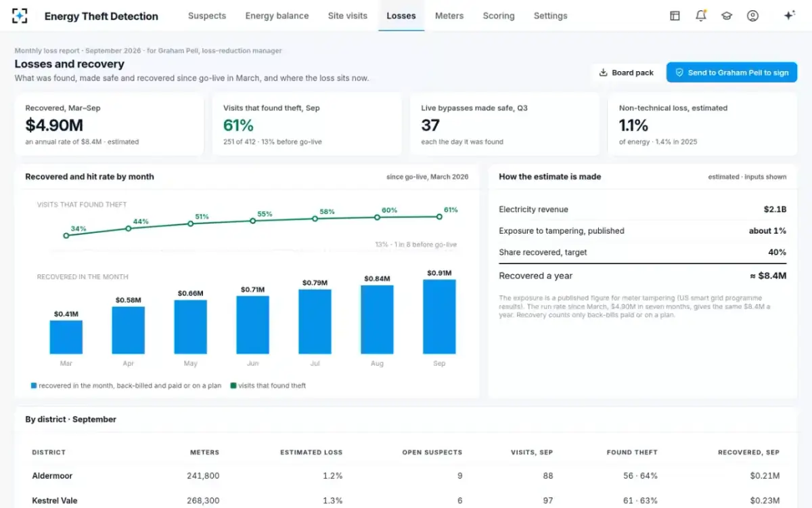Click the download icon on Board pack

point(604,72)
